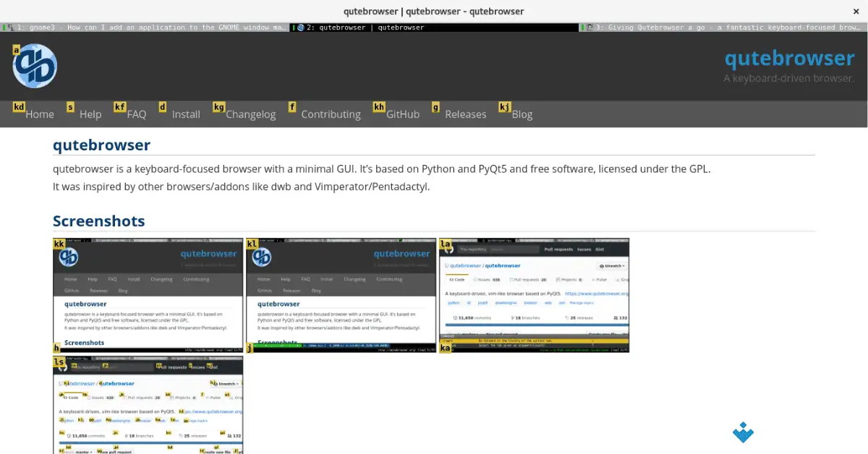Click the 'Screenshots' section heading
This screenshot has height=454, width=868.
coord(98,221)
